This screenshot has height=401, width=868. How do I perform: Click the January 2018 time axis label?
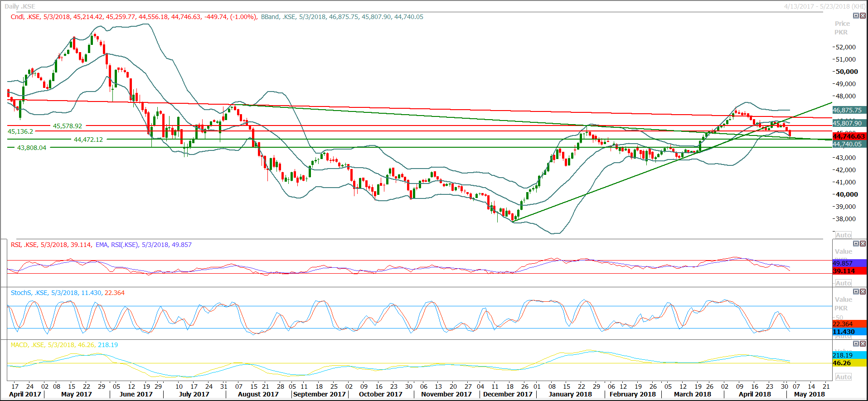coord(570,394)
